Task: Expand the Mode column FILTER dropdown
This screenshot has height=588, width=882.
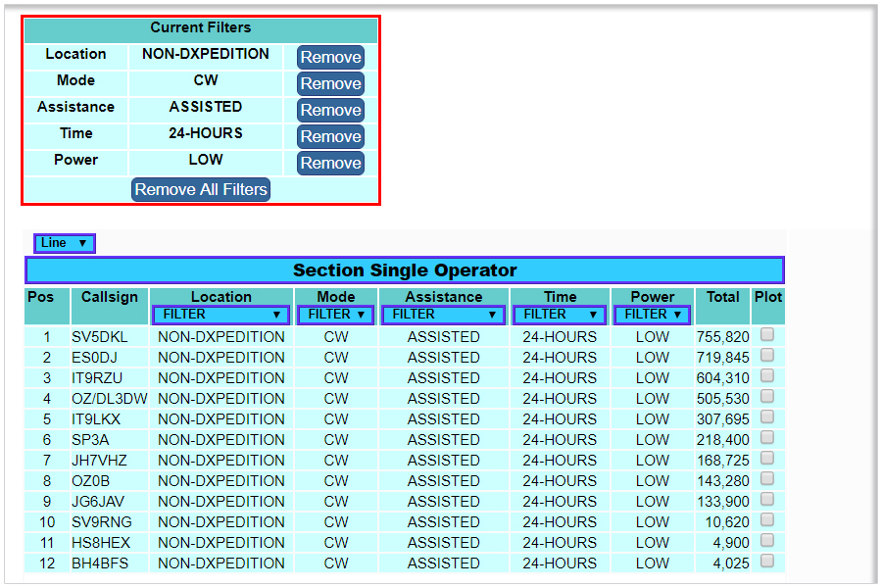Action: tap(336, 315)
